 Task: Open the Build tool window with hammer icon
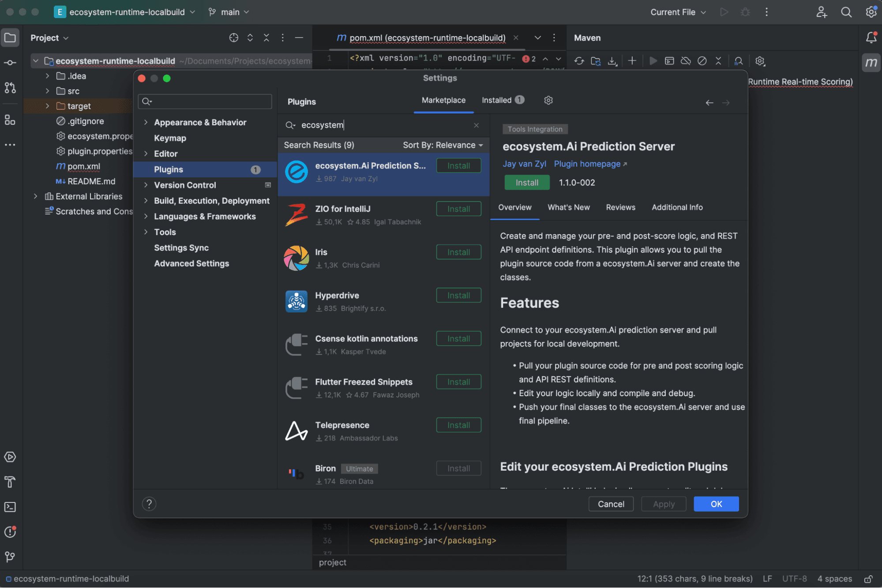pyautogui.click(x=10, y=482)
